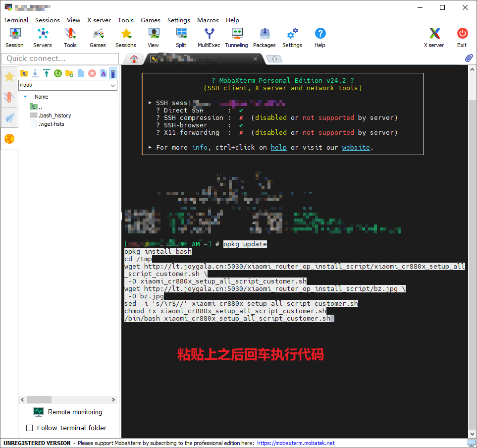This screenshot has height=448, width=477.
Task: Click the MultiExec toolbar icon
Action: (209, 38)
